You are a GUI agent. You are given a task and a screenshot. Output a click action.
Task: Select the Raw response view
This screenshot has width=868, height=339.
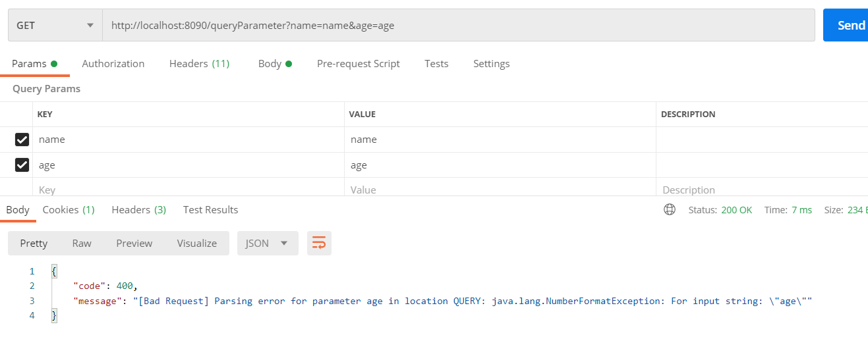pyautogui.click(x=82, y=243)
